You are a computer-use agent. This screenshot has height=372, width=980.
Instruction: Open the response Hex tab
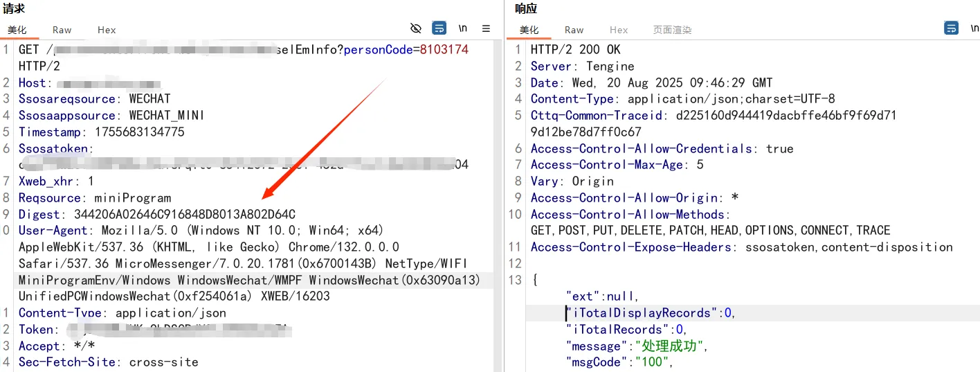pyautogui.click(x=619, y=30)
